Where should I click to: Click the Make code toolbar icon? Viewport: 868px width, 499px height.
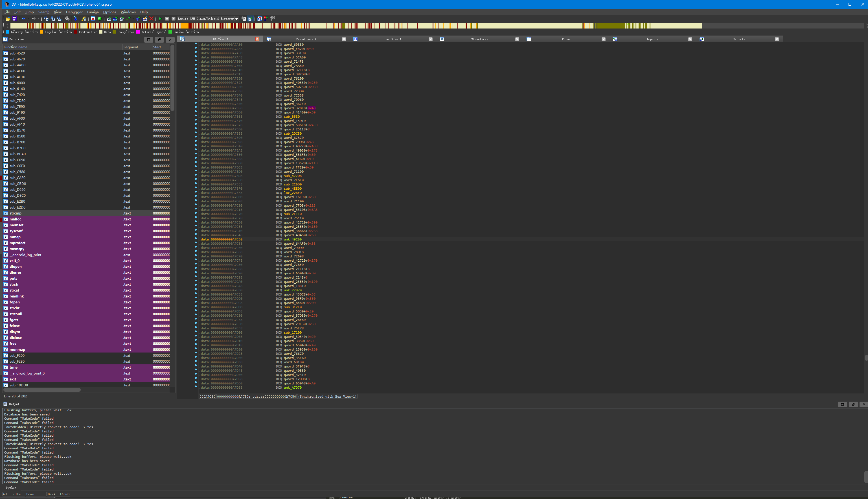(x=109, y=19)
